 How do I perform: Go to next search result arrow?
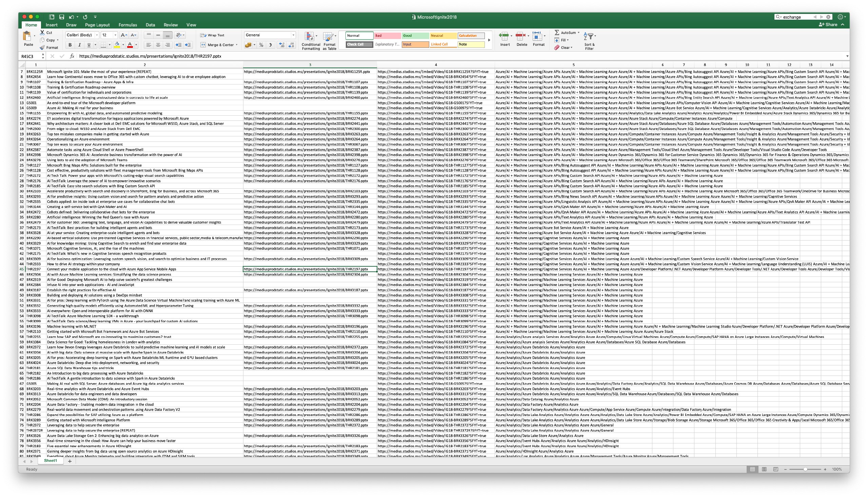coord(822,17)
